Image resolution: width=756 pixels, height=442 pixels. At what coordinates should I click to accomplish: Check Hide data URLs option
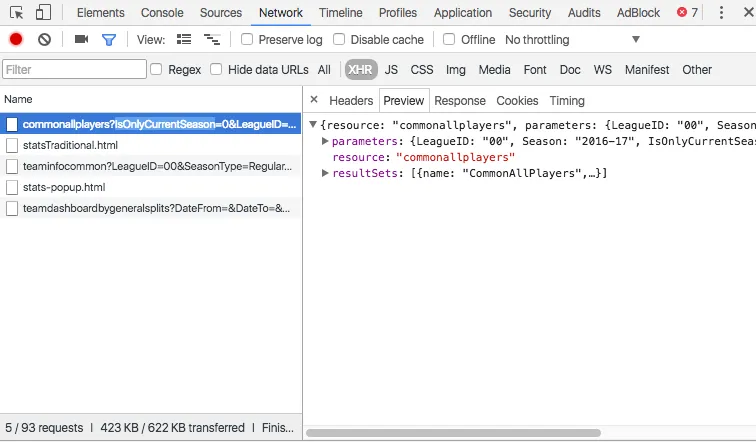tap(216, 69)
